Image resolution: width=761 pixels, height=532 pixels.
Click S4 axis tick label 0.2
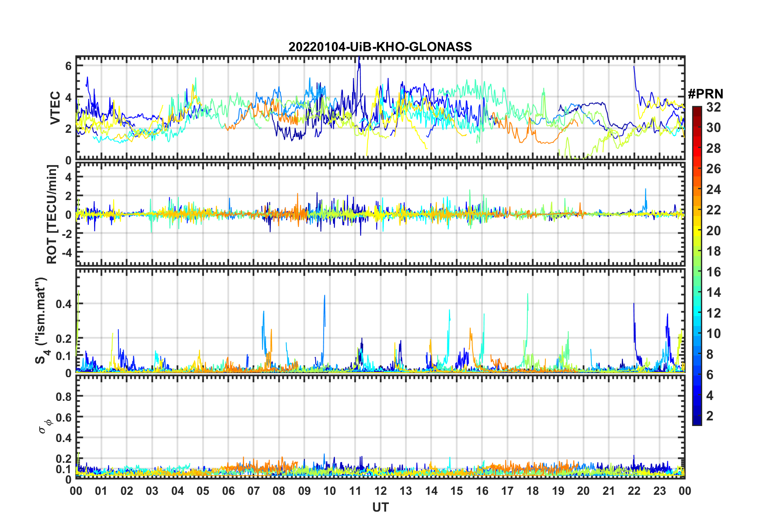tap(64, 338)
